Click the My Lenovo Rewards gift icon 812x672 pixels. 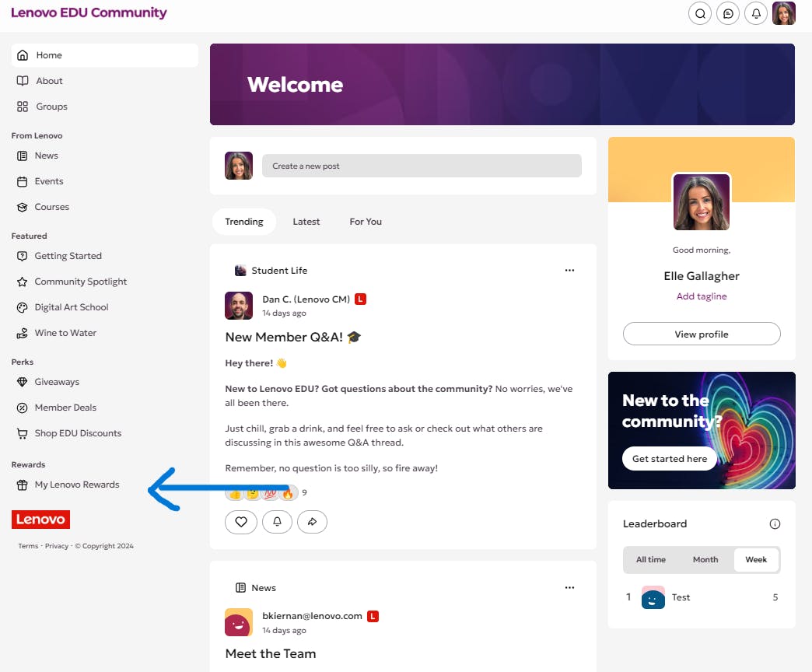(x=23, y=485)
